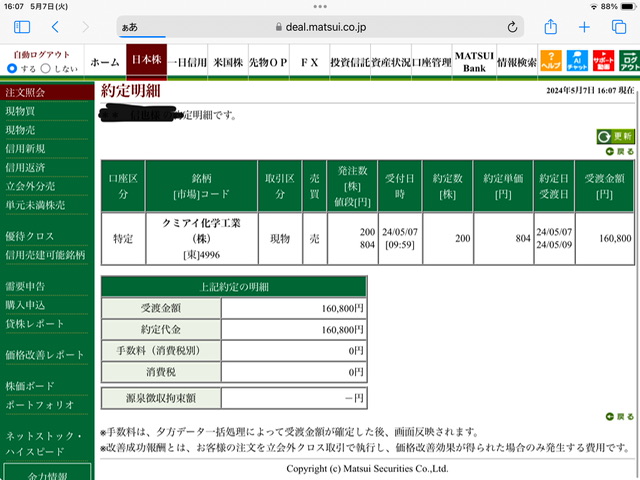Click the 受渡金額 value 160,800 in table row
This screenshot has width=640, height=480.
(604, 238)
